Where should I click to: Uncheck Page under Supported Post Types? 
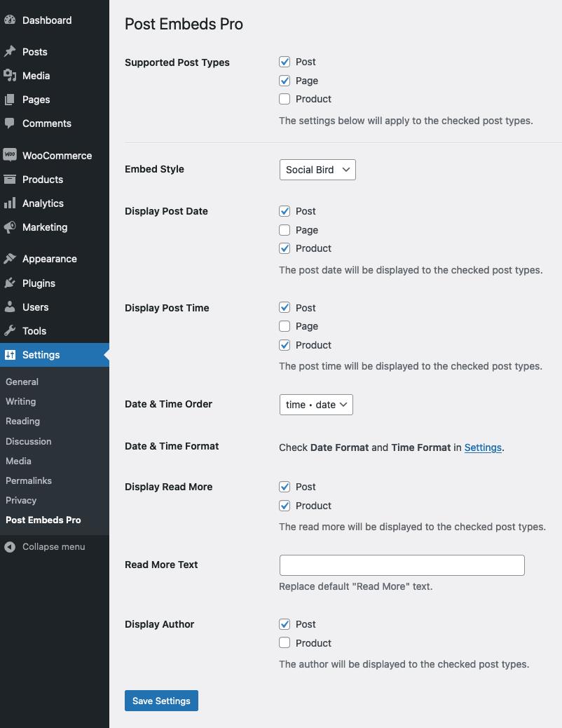click(285, 81)
